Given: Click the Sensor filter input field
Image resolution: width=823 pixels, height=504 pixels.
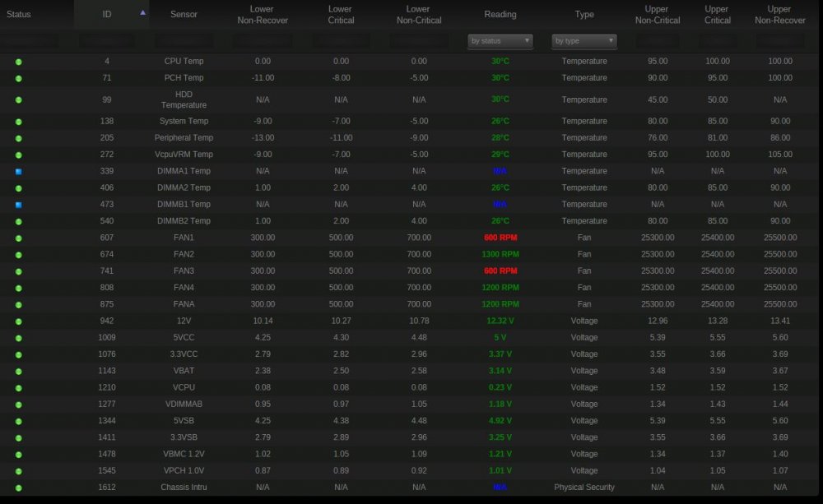Looking at the screenshot, I should pyautogui.click(x=184, y=41).
